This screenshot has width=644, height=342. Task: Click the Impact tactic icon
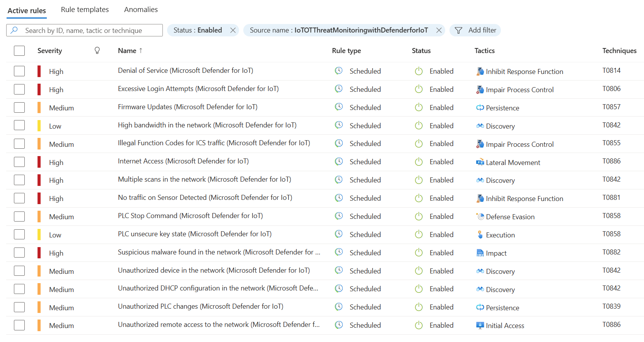pos(480,253)
